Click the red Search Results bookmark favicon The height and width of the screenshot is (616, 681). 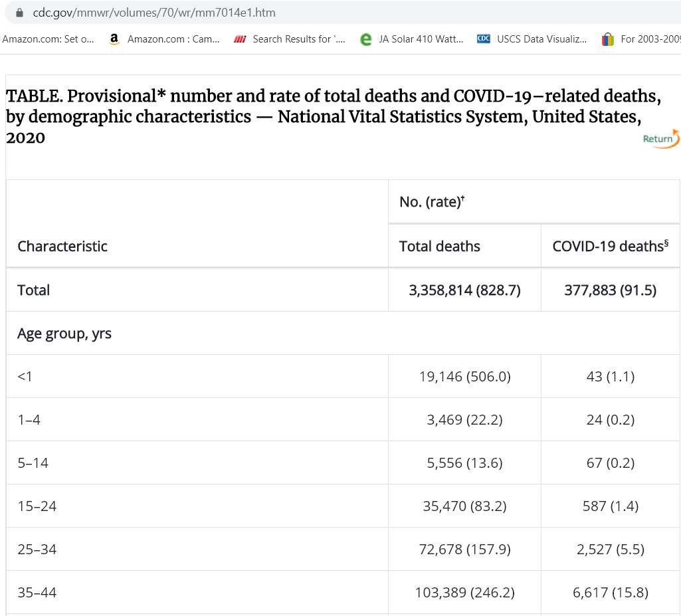point(240,39)
